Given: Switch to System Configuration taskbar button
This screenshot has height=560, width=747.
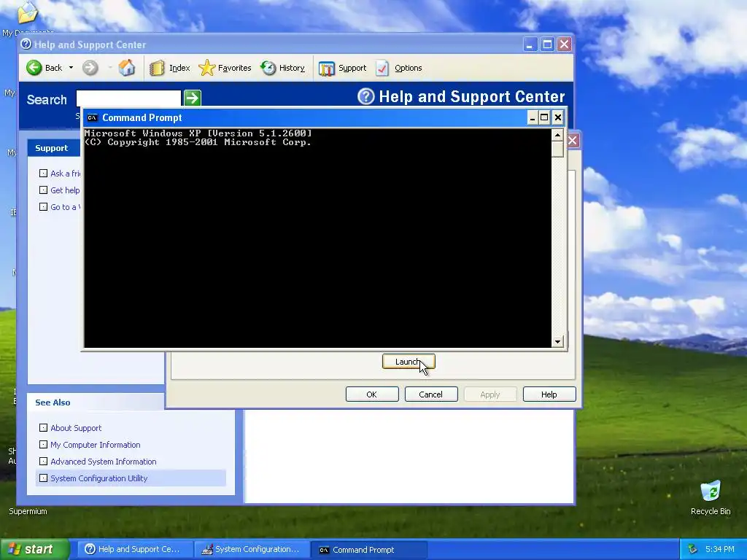Looking at the screenshot, I should pyautogui.click(x=252, y=549).
